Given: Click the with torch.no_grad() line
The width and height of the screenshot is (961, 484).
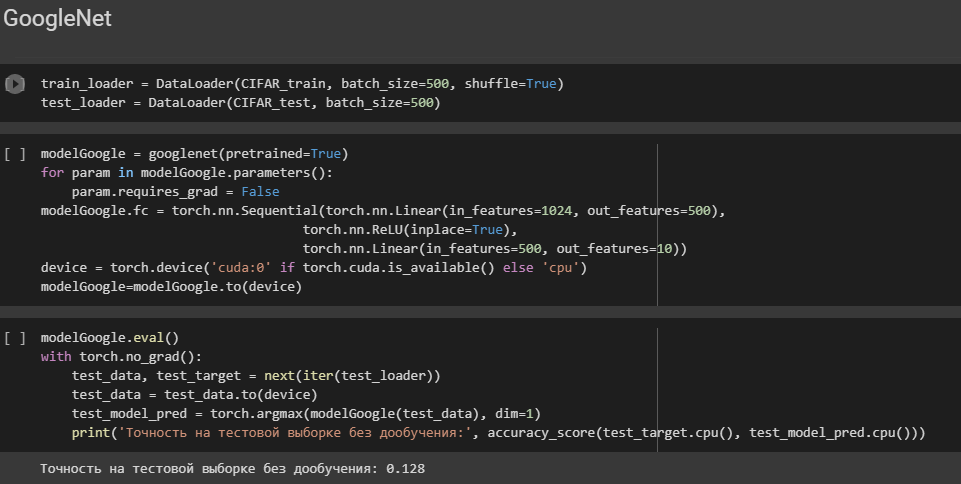Looking at the screenshot, I should point(121,357).
